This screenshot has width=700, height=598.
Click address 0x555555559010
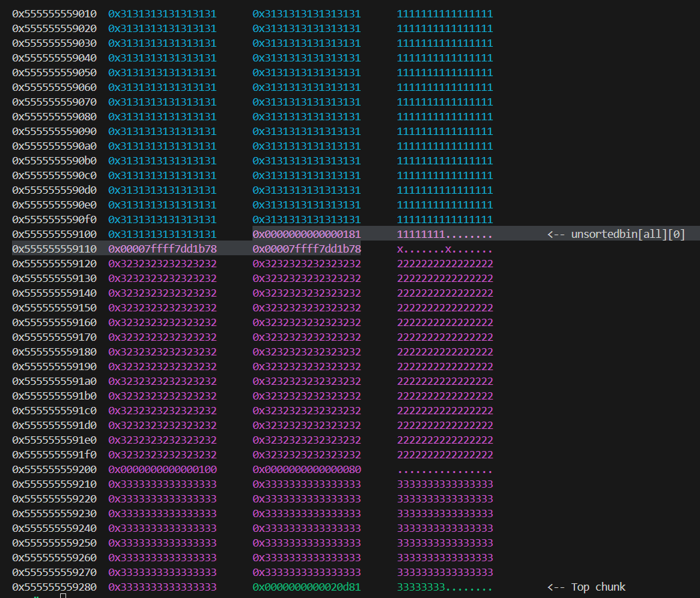[x=54, y=14]
